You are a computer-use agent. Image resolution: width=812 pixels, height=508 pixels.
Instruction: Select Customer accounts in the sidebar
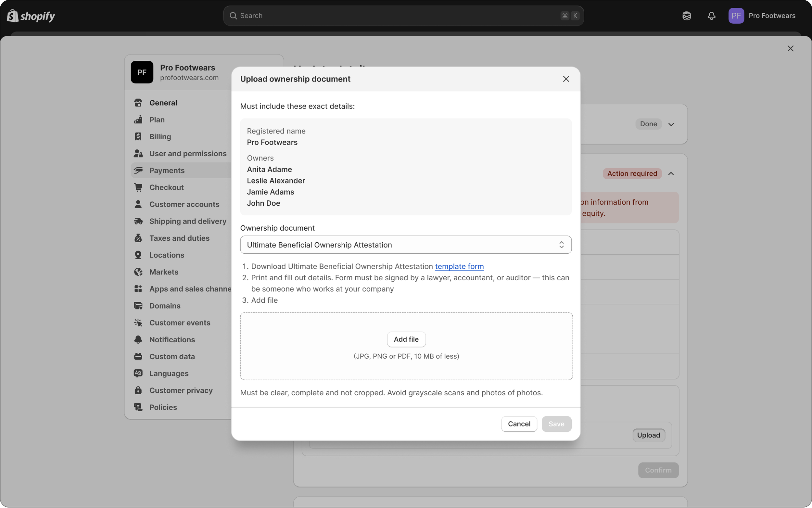pyautogui.click(x=184, y=204)
